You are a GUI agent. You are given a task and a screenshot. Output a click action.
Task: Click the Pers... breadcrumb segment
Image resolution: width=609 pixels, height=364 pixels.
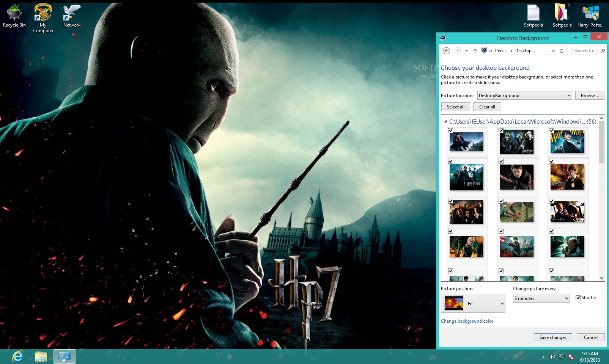click(501, 51)
